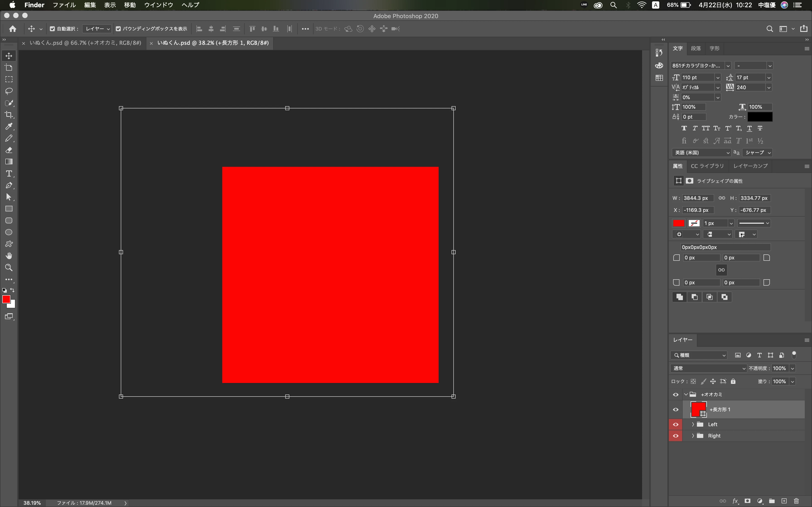Select the Zoom tool in the toolbar

coord(9,268)
